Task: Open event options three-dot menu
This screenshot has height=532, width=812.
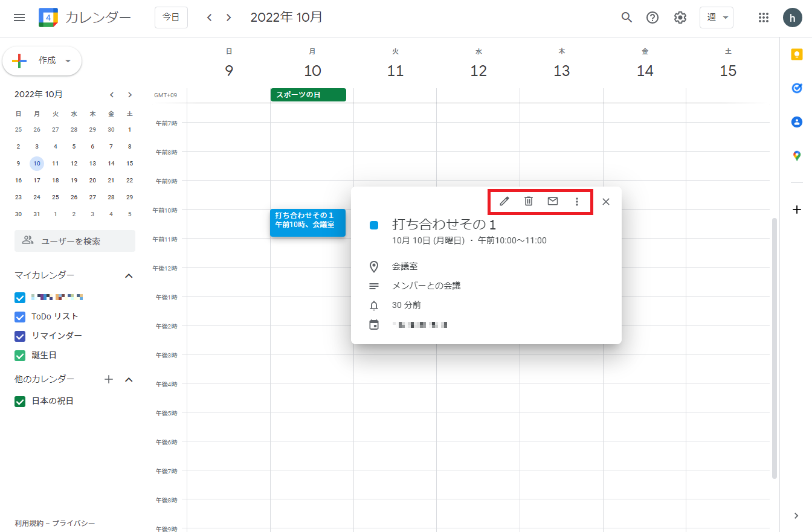Action: tap(576, 202)
